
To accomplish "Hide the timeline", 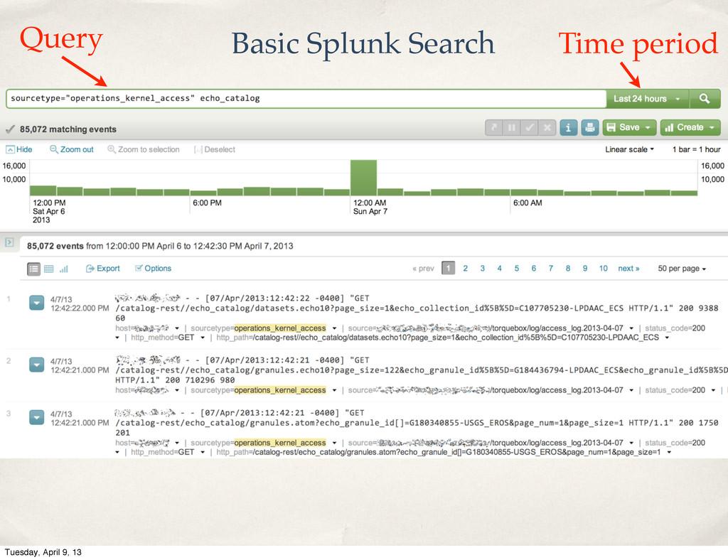I will click(19, 149).
